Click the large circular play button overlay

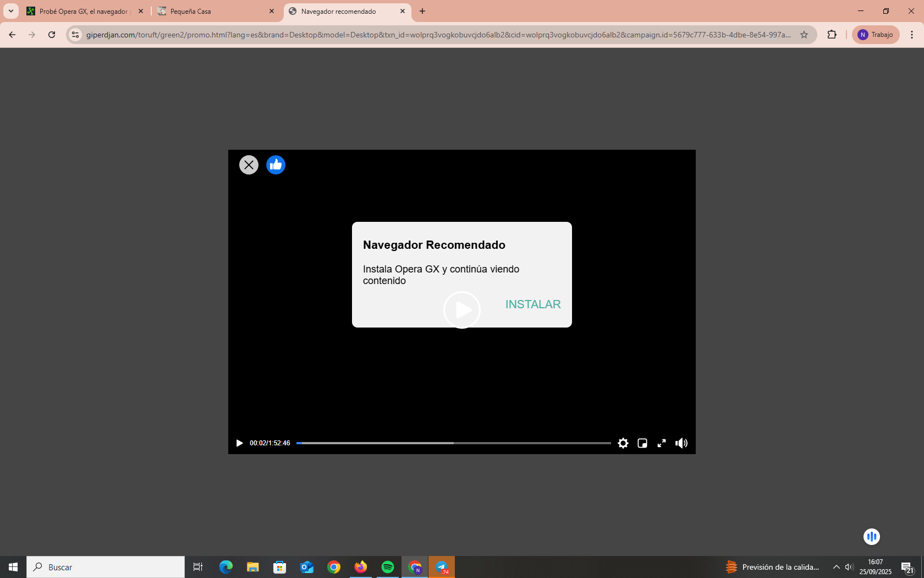(x=462, y=310)
